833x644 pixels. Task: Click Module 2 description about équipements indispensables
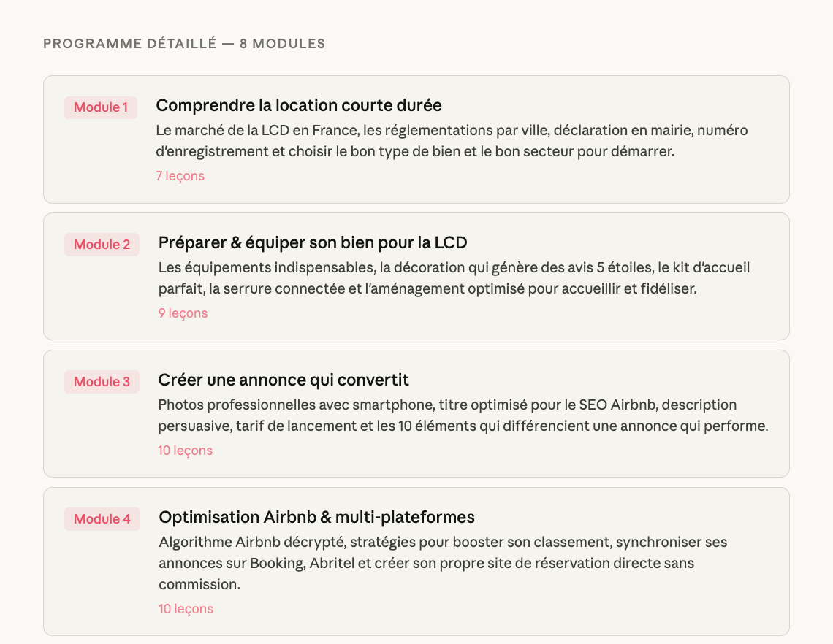click(x=454, y=278)
